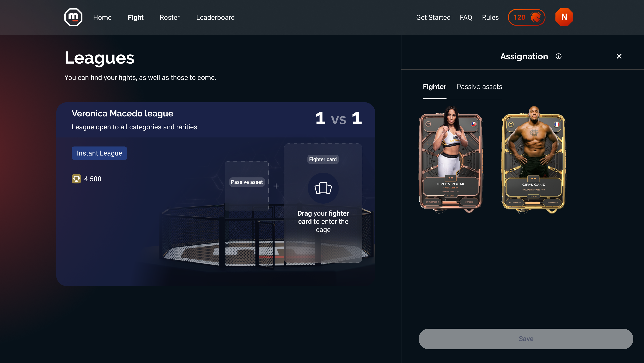Image resolution: width=644 pixels, height=363 pixels.
Task: Open the N user avatar
Action: tap(564, 17)
